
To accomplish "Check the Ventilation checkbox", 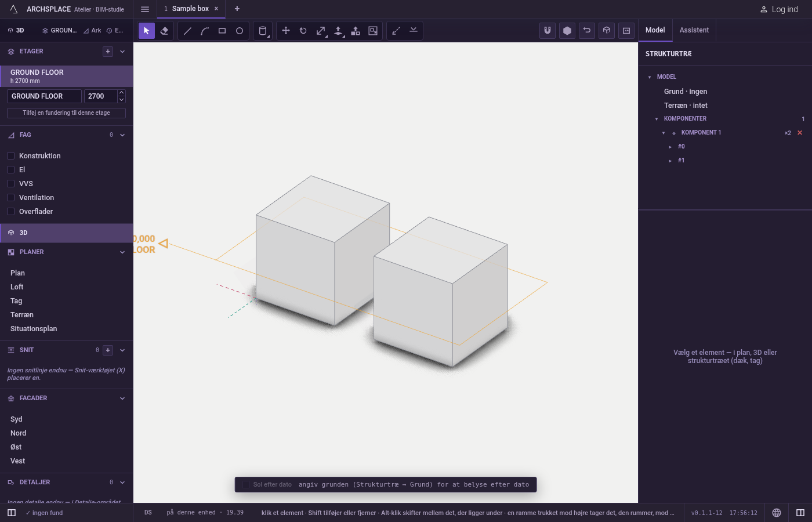I will (x=10, y=197).
